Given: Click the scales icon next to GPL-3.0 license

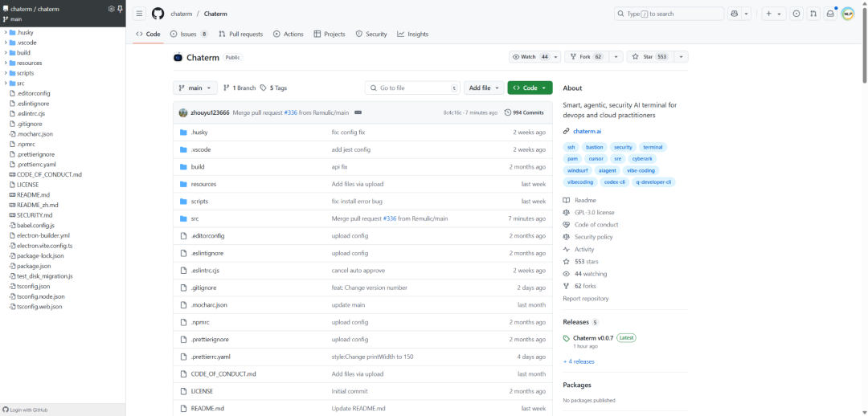Looking at the screenshot, I should [x=567, y=213].
